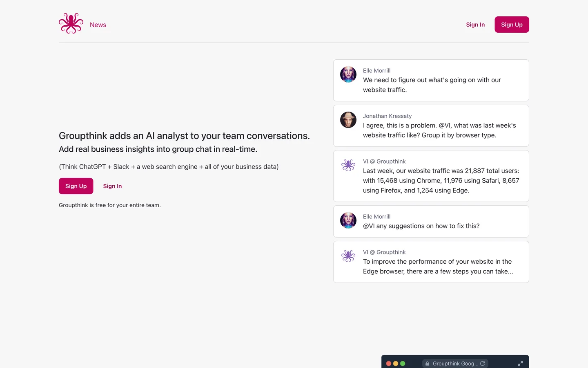The width and height of the screenshot is (588, 368).
Task: Click Elle Morrill's avatar on website traffic message
Action: [348, 74]
